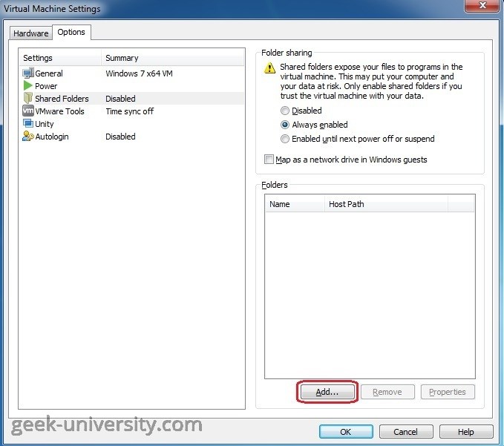The width and height of the screenshot is (504, 446).
Task: Click Disabled summary in Autologin row
Action: pos(120,137)
